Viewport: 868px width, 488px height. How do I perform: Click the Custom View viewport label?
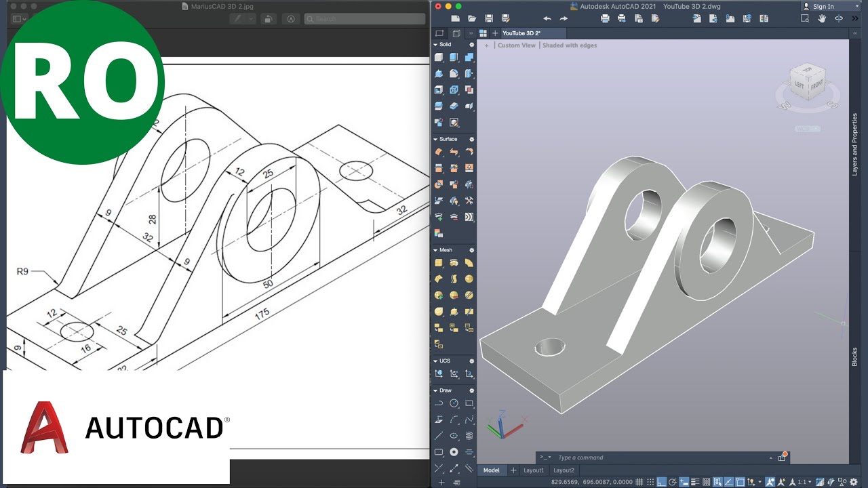pyautogui.click(x=517, y=45)
